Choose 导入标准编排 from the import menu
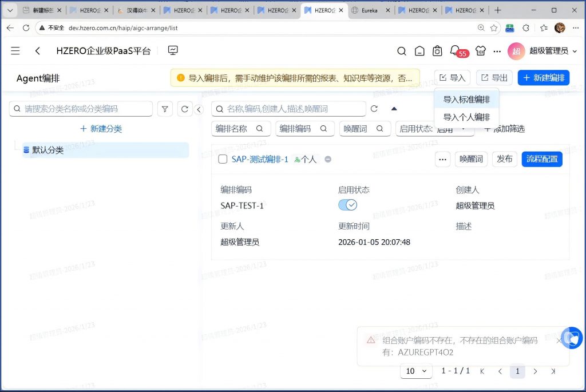 (x=466, y=100)
